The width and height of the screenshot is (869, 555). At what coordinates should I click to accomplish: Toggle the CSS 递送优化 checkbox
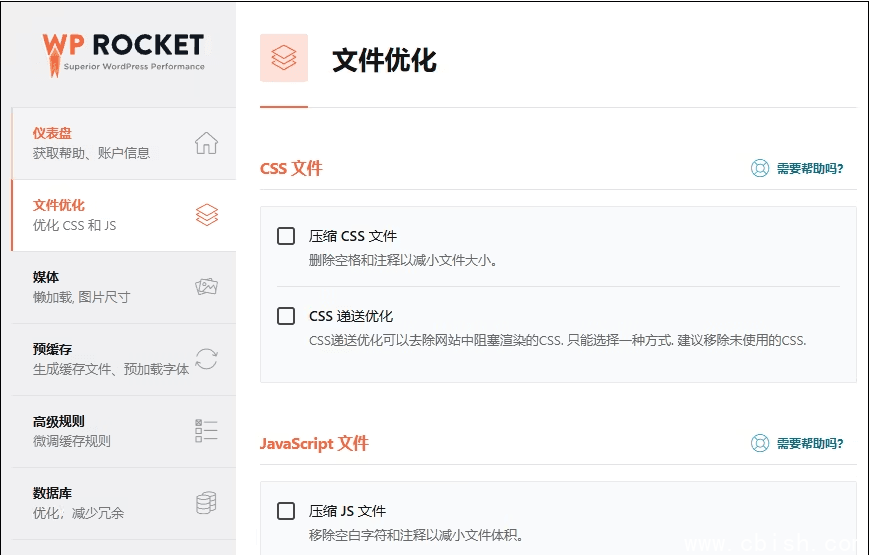[286, 316]
